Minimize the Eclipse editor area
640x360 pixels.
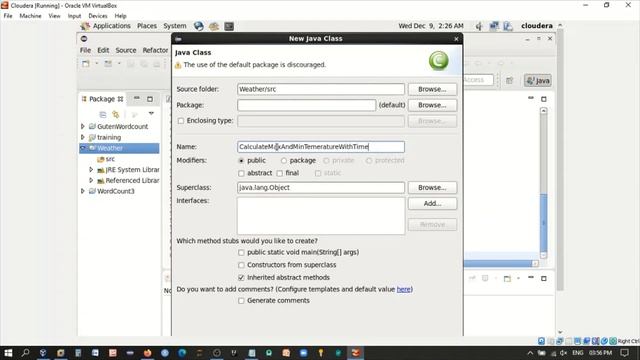pyautogui.click(x=531, y=98)
